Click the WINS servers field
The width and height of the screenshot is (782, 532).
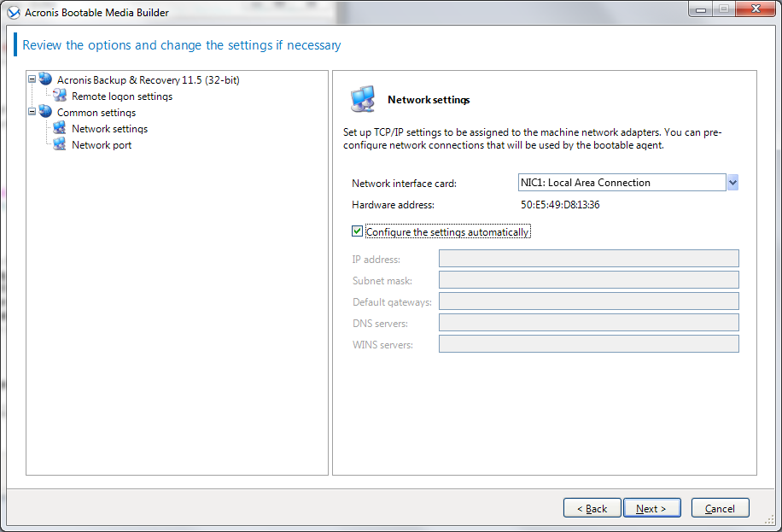588,344
